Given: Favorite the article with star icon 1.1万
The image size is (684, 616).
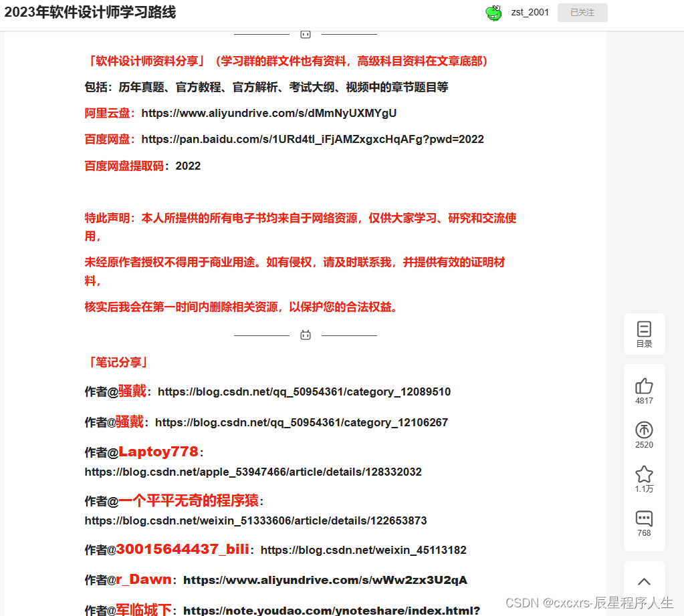Looking at the screenshot, I should [x=644, y=474].
